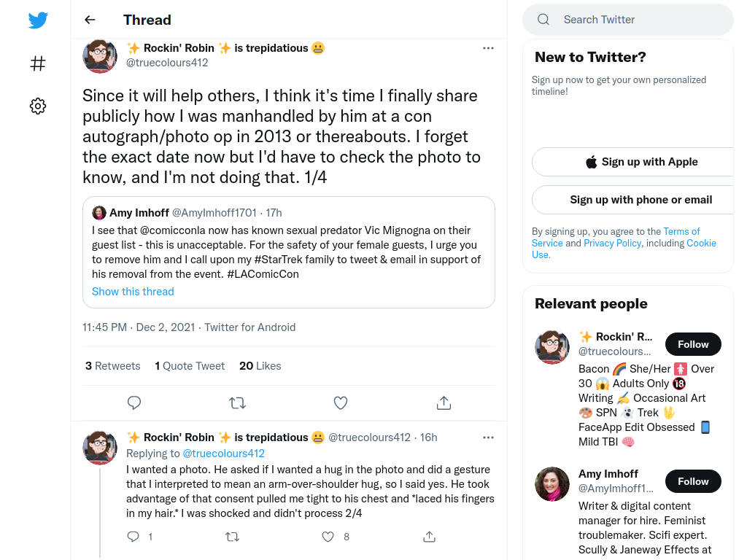Retweet the main tweet
This screenshot has height=560, width=747.
tap(237, 402)
